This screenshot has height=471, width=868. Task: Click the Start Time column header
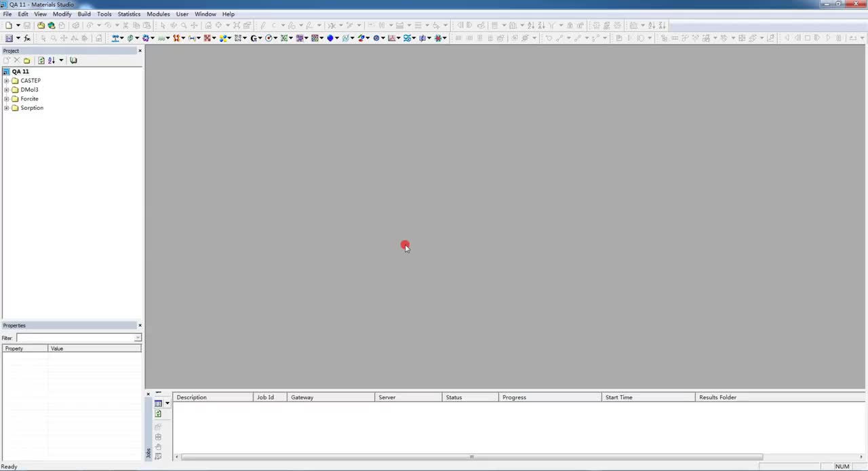(648, 397)
